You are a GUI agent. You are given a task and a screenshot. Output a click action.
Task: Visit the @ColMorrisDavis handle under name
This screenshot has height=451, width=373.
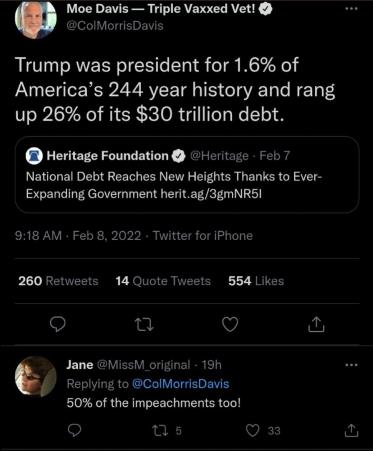[x=115, y=26]
